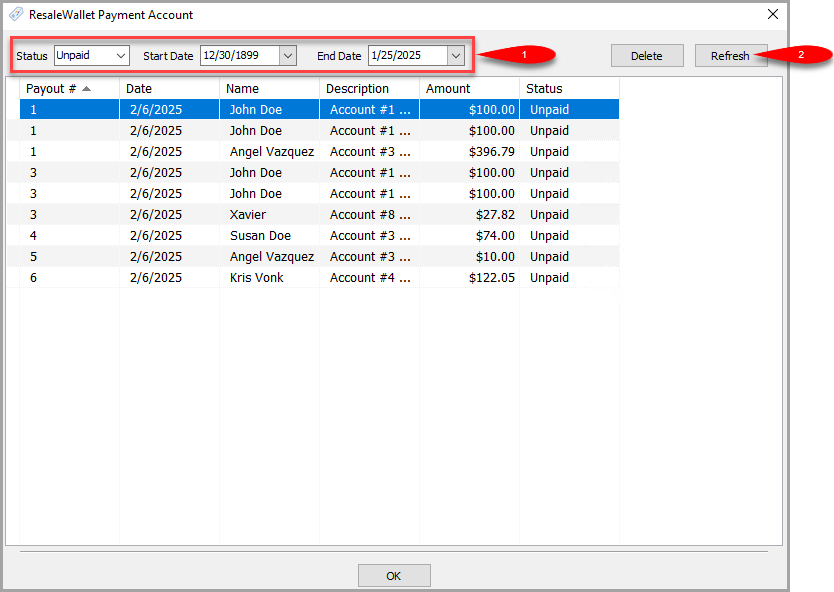Select the Angel Vazquez row with $396.79
This screenshot has width=834, height=592.
pos(319,152)
